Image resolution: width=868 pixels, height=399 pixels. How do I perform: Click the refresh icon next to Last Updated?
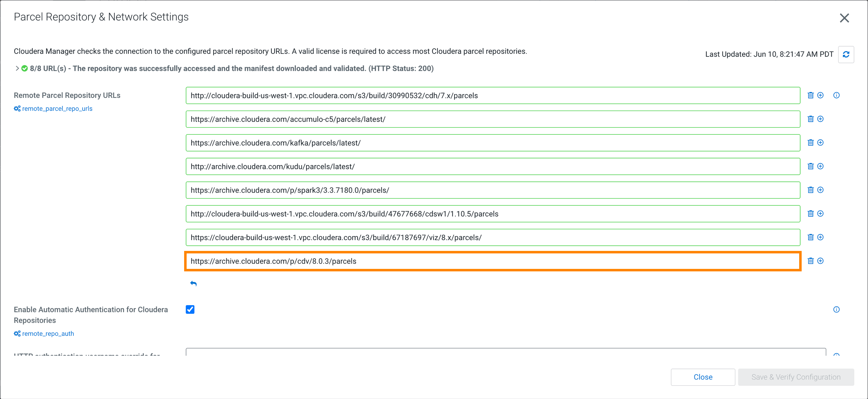click(846, 54)
